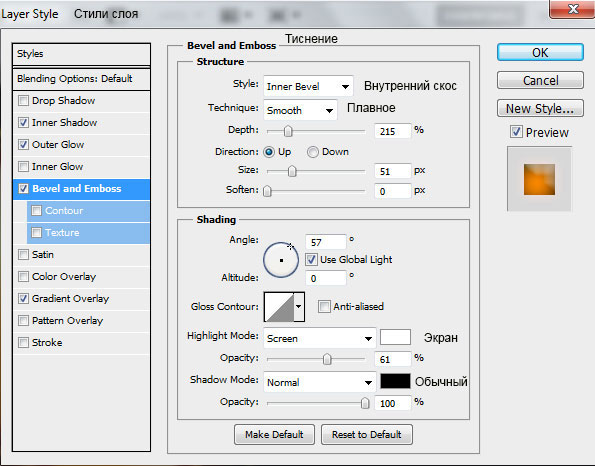Image resolution: width=595 pixels, height=466 pixels.
Task: Uncheck Use Global Light
Action: [311, 260]
